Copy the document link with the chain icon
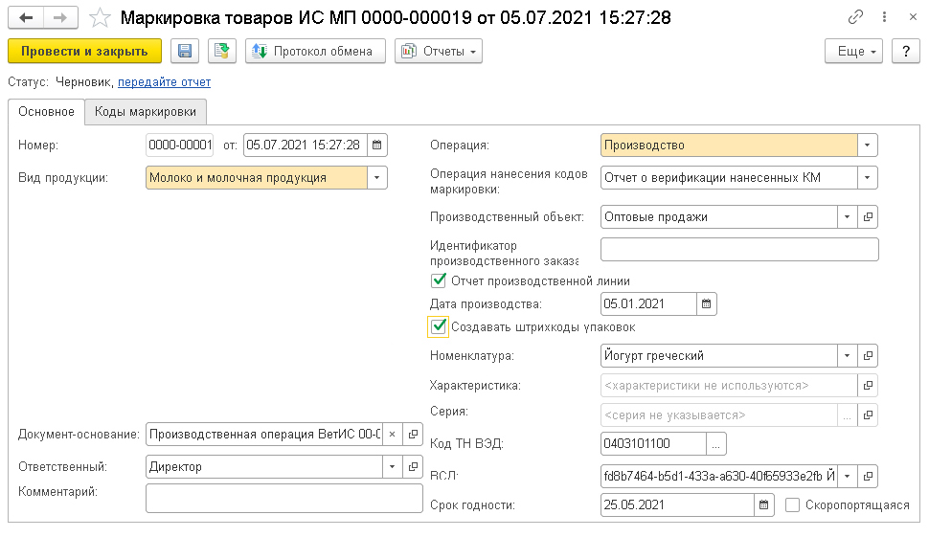The image size is (929, 560). [x=855, y=17]
